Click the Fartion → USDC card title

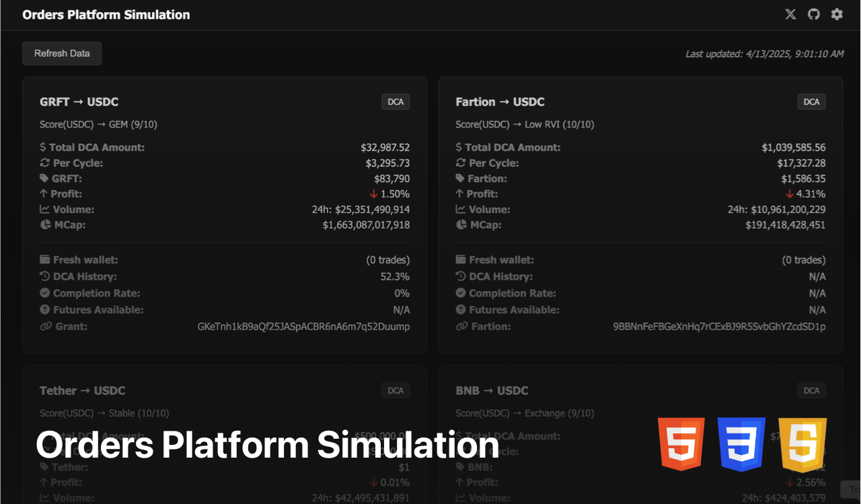click(500, 101)
